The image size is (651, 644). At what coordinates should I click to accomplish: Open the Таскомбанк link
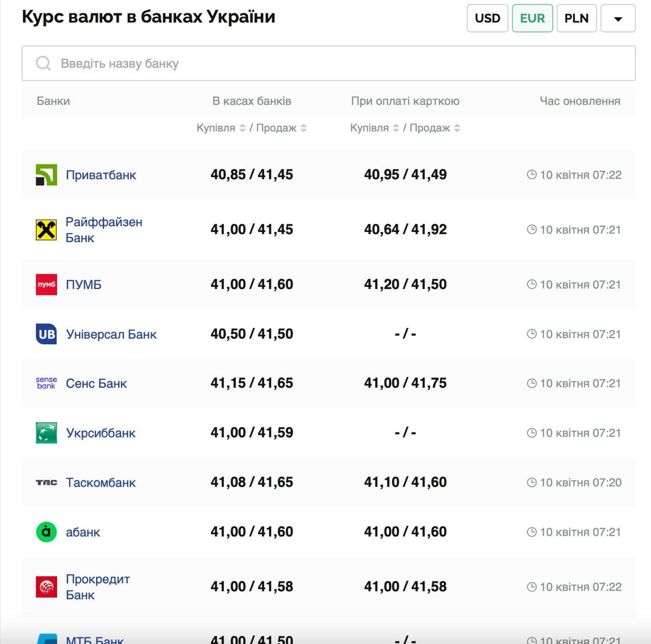[x=101, y=483]
